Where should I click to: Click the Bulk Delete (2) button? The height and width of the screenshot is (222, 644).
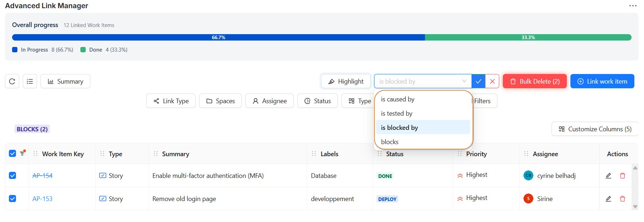(x=534, y=81)
